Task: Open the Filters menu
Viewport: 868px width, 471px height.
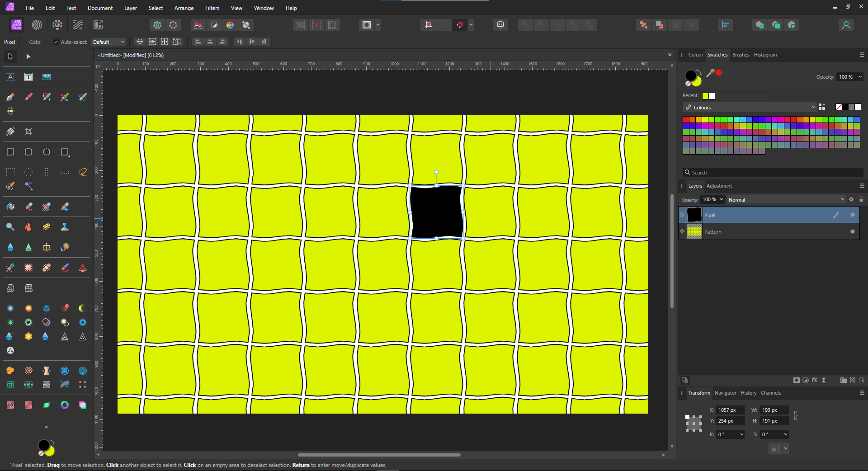Action: point(212,8)
